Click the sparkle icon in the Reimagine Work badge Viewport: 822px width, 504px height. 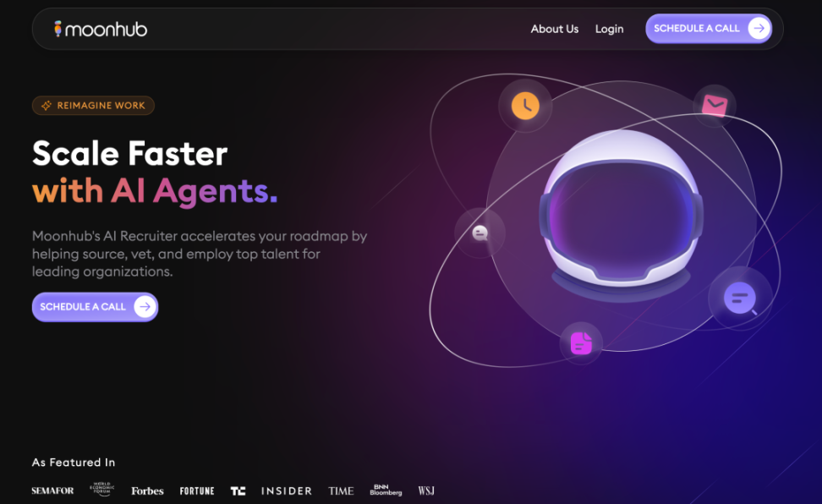click(47, 106)
